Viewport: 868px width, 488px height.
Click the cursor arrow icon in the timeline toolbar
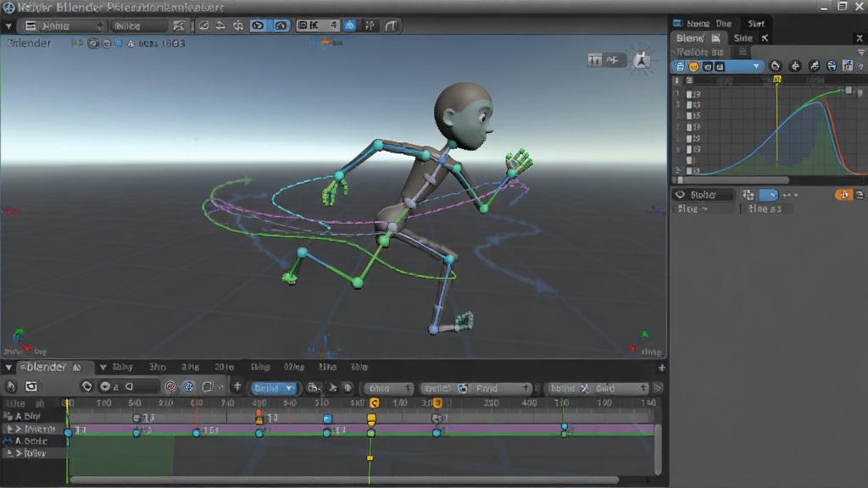point(332,388)
